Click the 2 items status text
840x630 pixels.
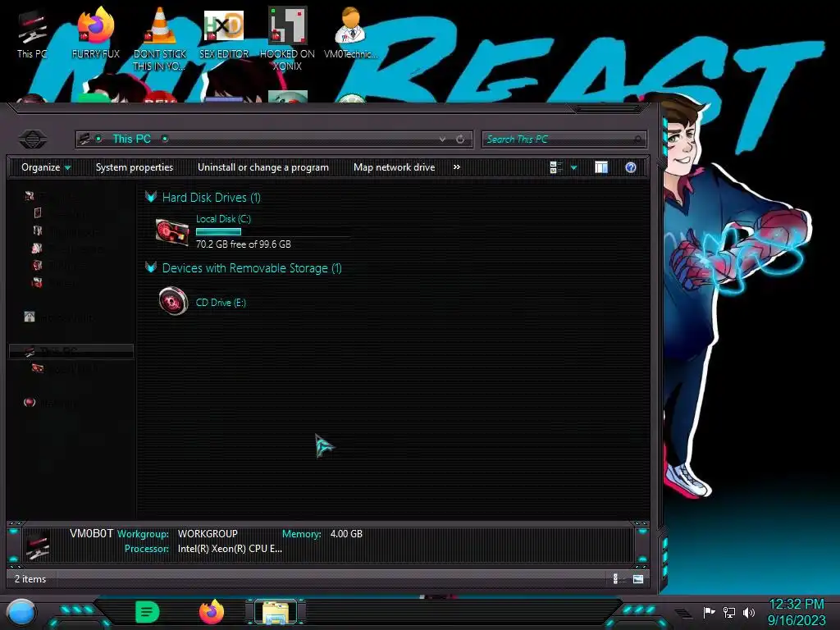pos(30,579)
